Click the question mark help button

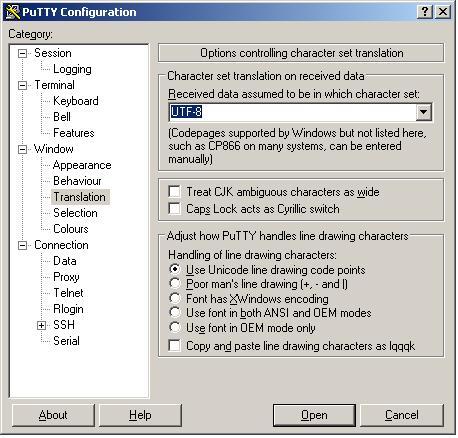(425, 12)
